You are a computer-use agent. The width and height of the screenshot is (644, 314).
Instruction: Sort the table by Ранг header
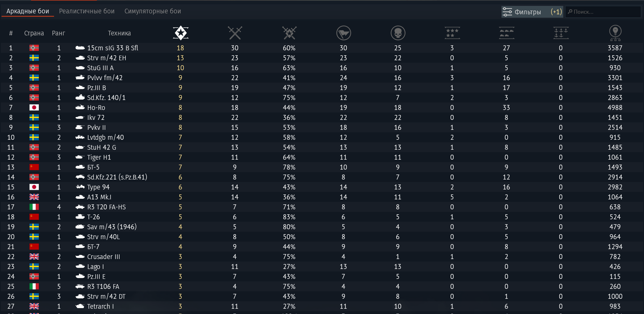click(58, 33)
